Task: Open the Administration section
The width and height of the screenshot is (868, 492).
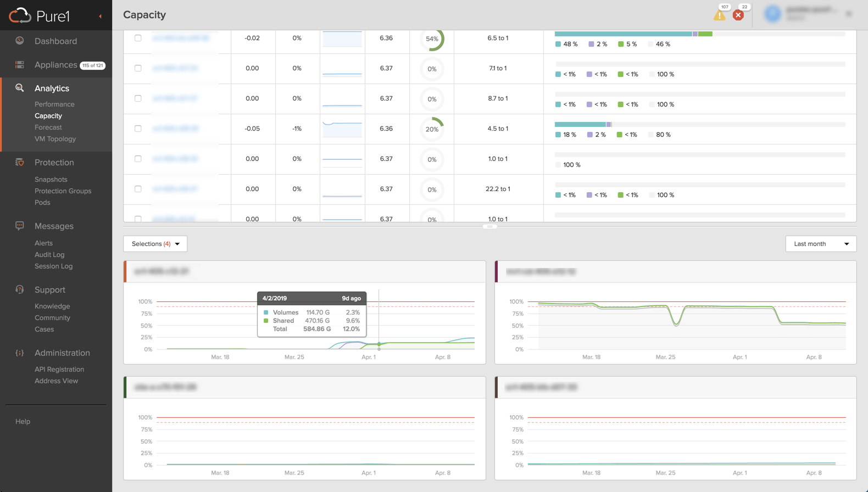Action: pyautogui.click(x=62, y=353)
